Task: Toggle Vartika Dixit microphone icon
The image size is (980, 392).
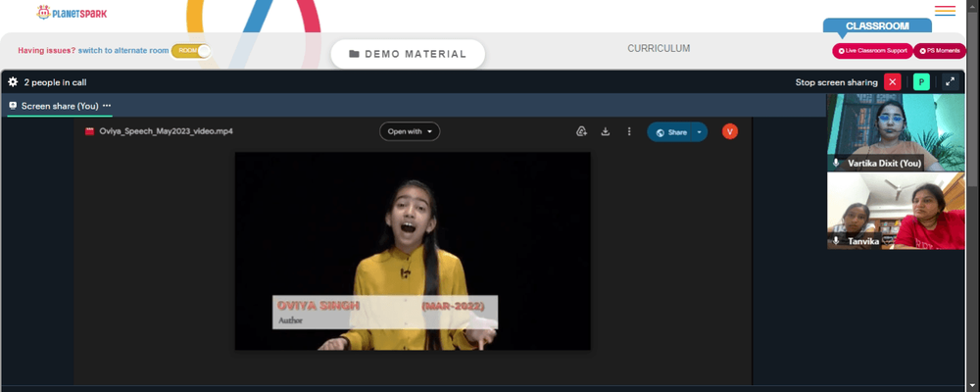Action: pos(836,163)
